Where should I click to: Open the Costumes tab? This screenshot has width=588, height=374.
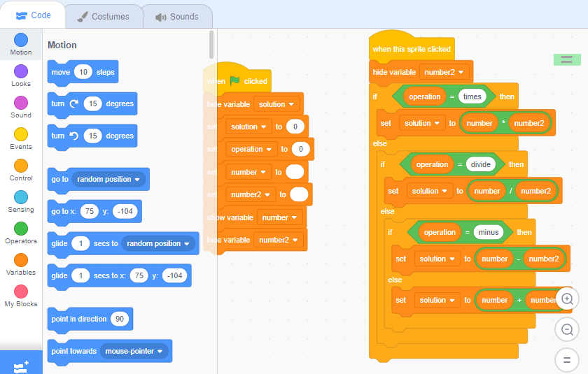[104, 17]
